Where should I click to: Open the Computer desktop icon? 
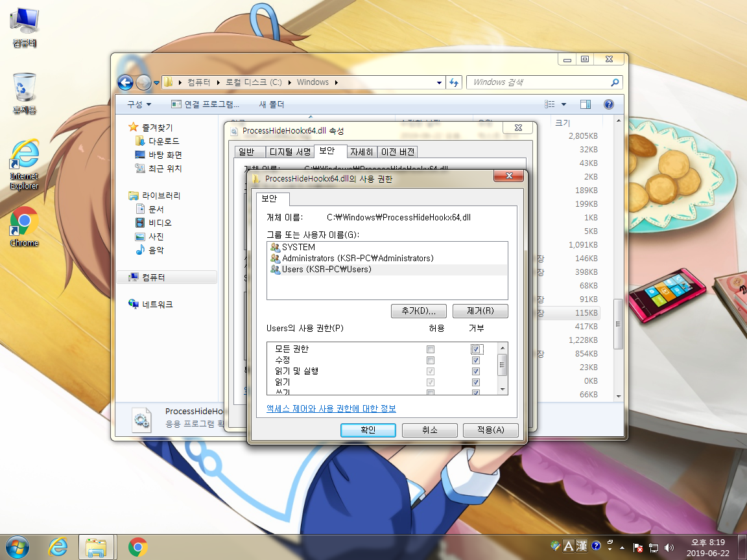point(24,28)
